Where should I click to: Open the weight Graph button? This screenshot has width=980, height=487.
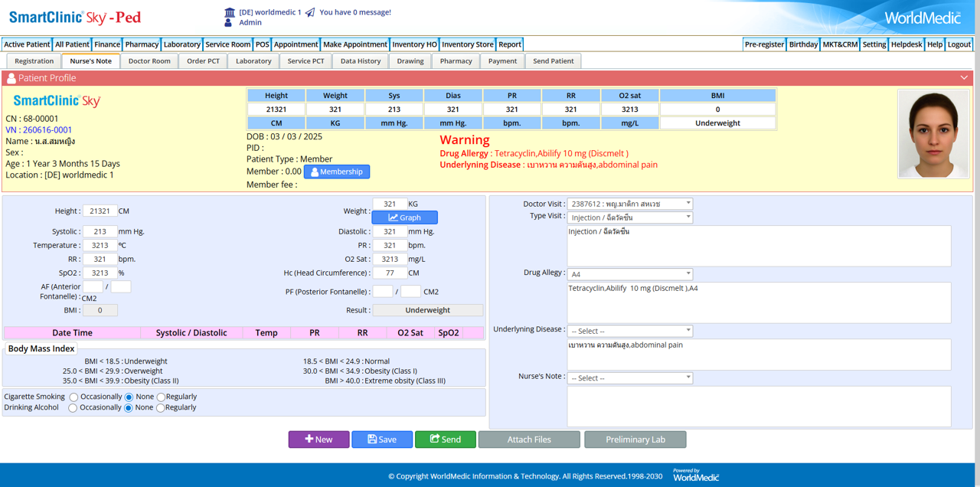pos(404,217)
